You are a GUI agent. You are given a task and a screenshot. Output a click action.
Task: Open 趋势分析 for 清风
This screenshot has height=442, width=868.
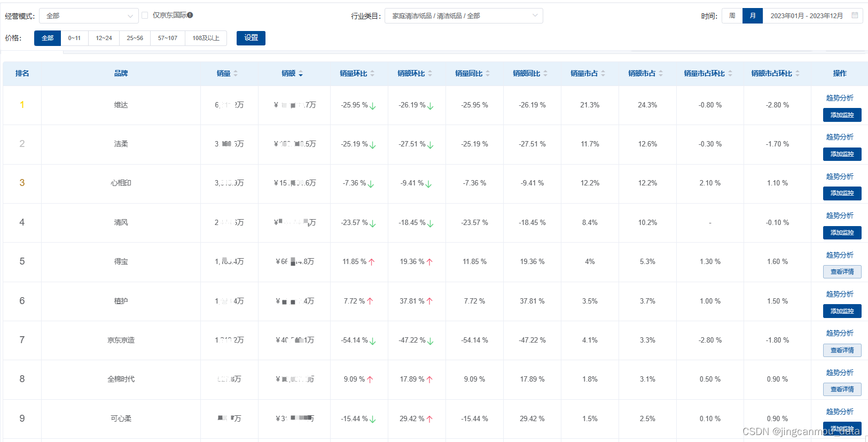click(x=840, y=215)
